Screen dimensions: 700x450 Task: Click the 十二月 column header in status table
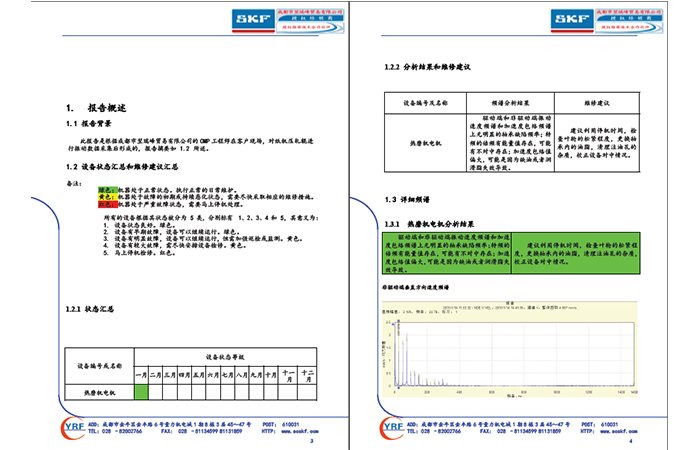pyautogui.click(x=306, y=375)
